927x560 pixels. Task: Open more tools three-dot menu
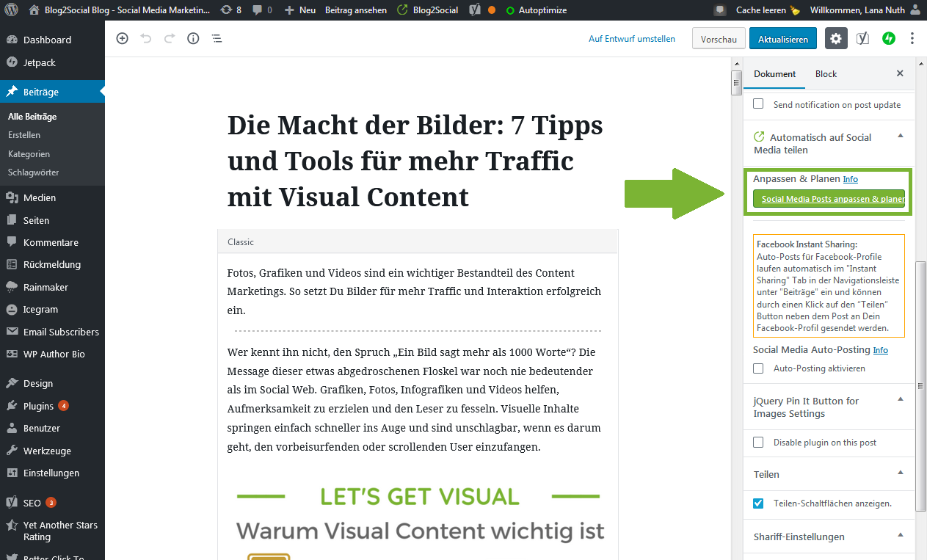tap(912, 39)
